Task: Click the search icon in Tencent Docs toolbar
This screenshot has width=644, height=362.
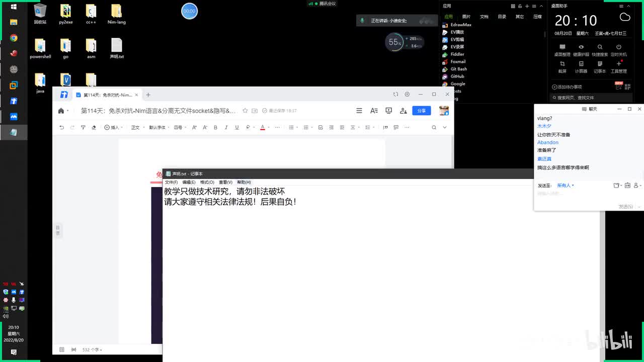Action: [434, 128]
